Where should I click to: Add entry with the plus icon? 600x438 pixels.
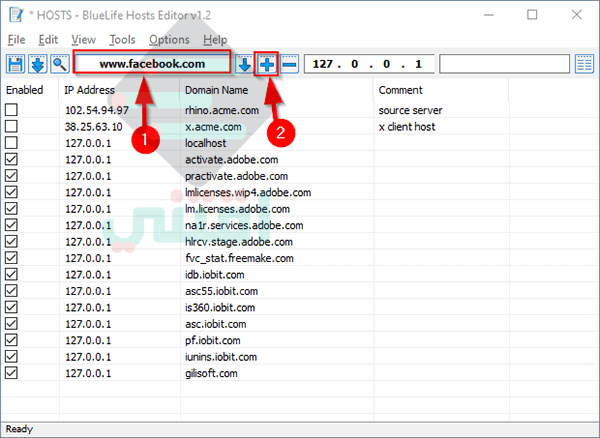267,64
